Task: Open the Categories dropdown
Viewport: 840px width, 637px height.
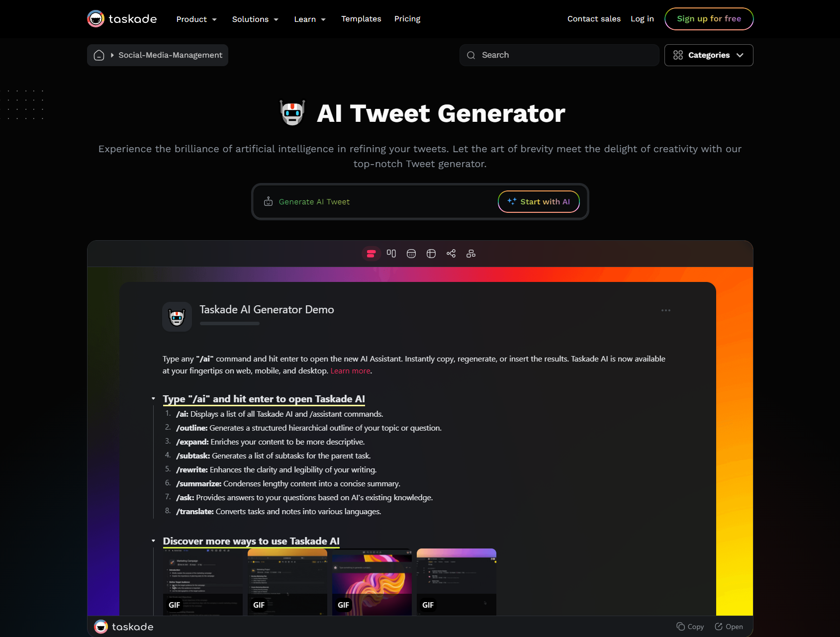Action: [709, 55]
